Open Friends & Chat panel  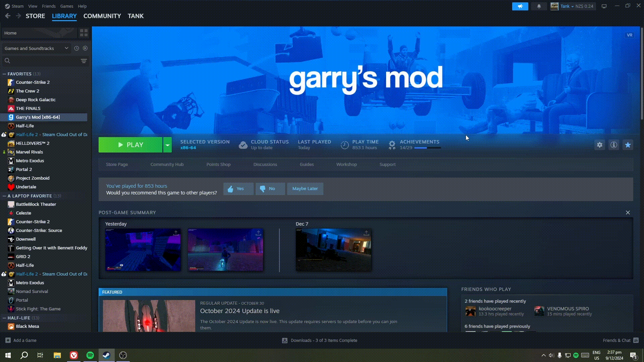[620, 340]
